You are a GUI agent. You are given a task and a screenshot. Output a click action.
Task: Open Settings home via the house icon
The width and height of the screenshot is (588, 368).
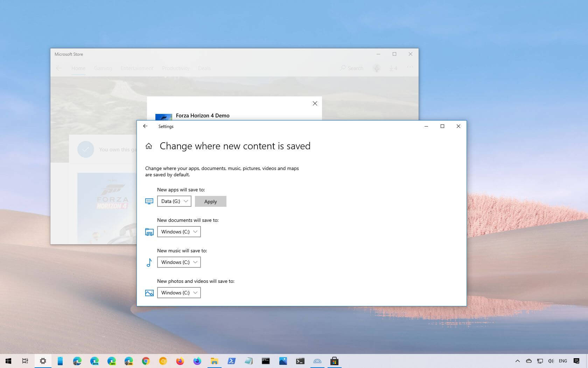149,146
